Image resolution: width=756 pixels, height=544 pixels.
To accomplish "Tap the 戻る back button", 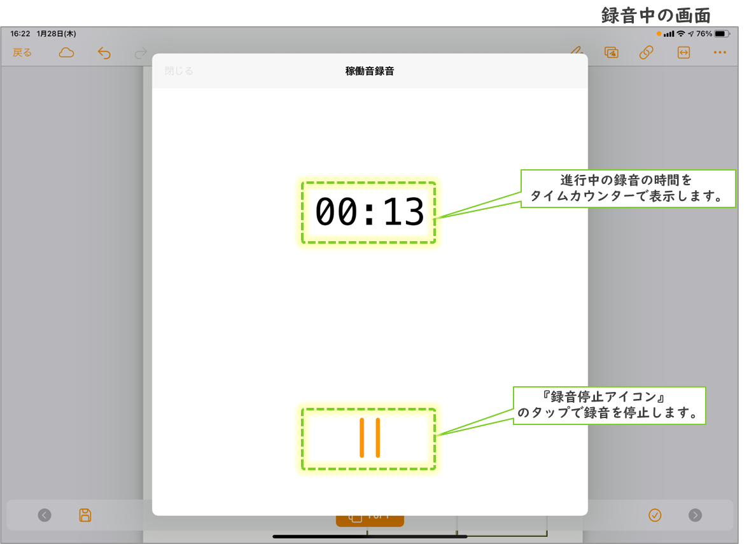I will [22, 53].
